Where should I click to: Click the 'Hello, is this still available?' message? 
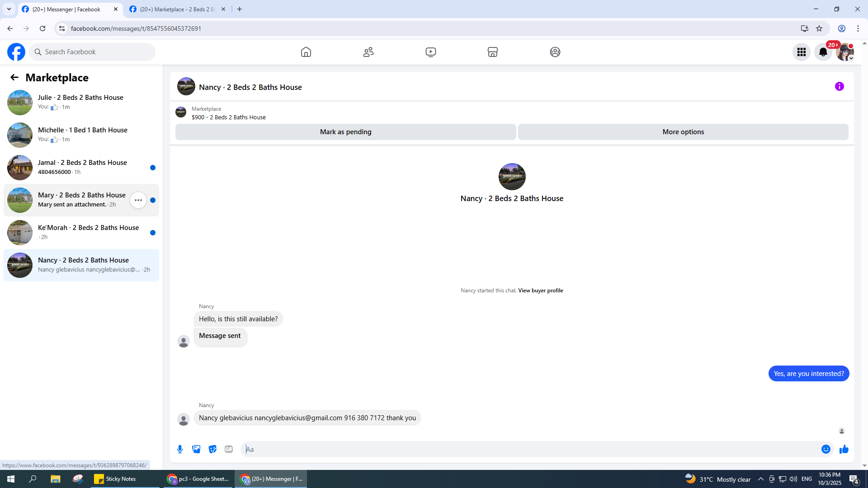[x=238, y=319]
